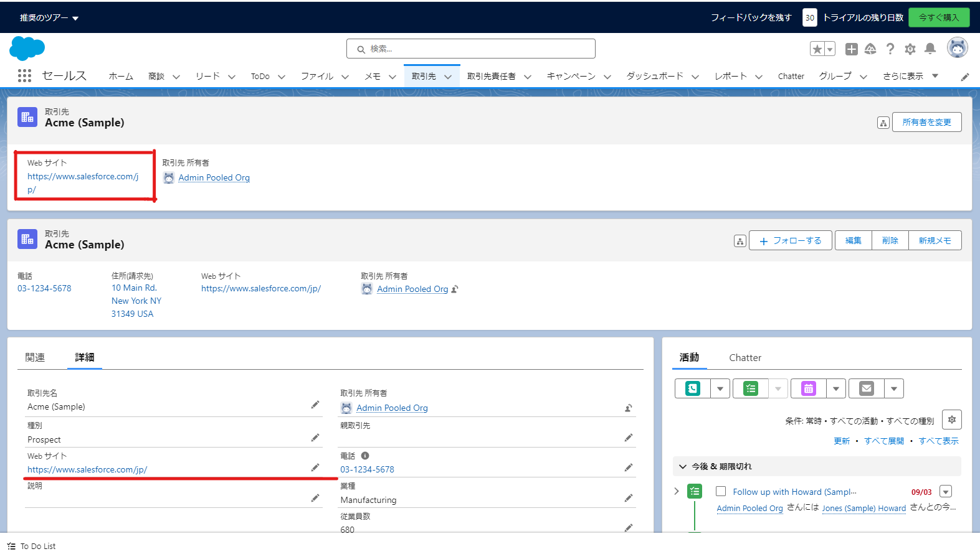Open 取引先 tab dropdown chevron
This screenshot has height=554, width=980.
click(448, 77)
